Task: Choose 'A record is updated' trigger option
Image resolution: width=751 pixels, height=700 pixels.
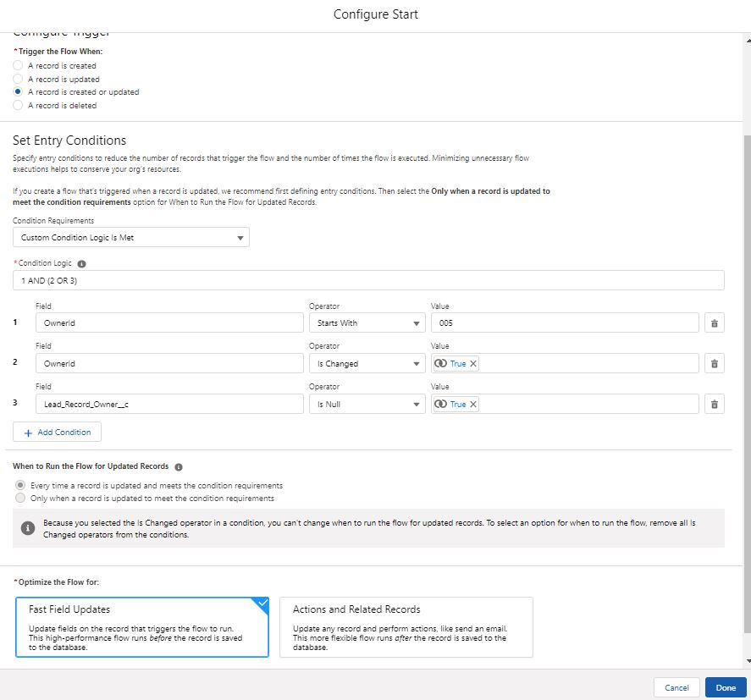Action: point(18,79)
